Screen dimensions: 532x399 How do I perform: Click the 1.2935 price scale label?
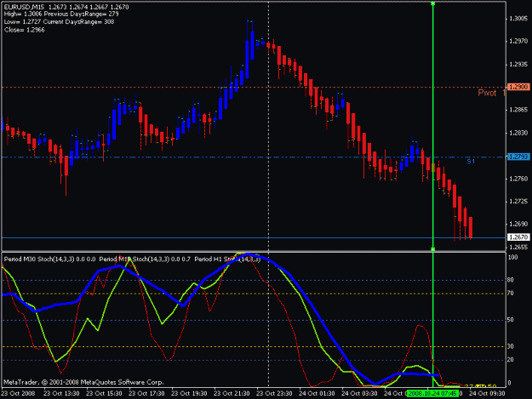[x=518, y=65]
